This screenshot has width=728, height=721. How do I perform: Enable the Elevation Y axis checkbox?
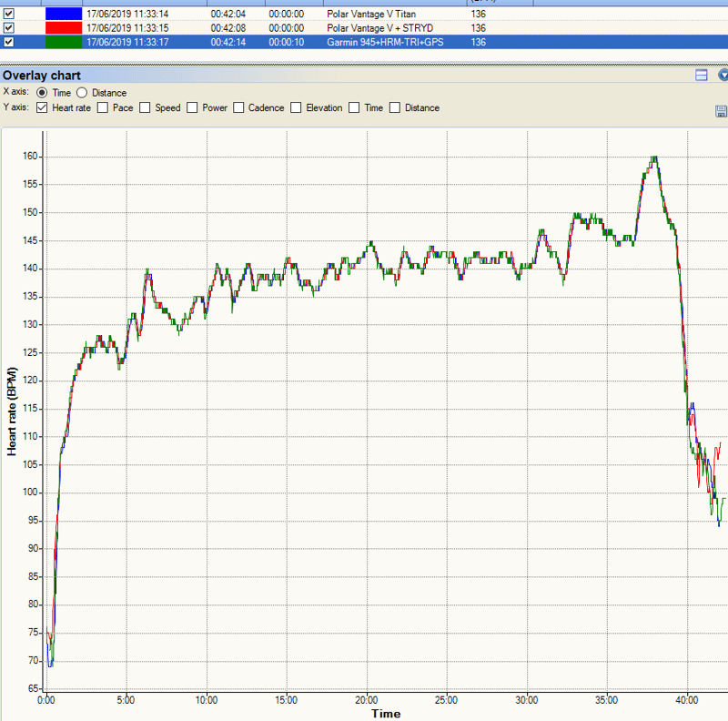pyautogui.click(x=296, y=107)
